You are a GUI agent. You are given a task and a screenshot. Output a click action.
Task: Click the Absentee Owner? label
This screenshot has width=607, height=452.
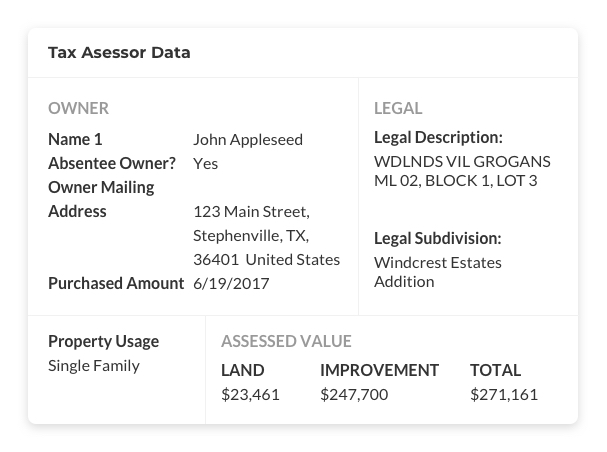[111, 163]
